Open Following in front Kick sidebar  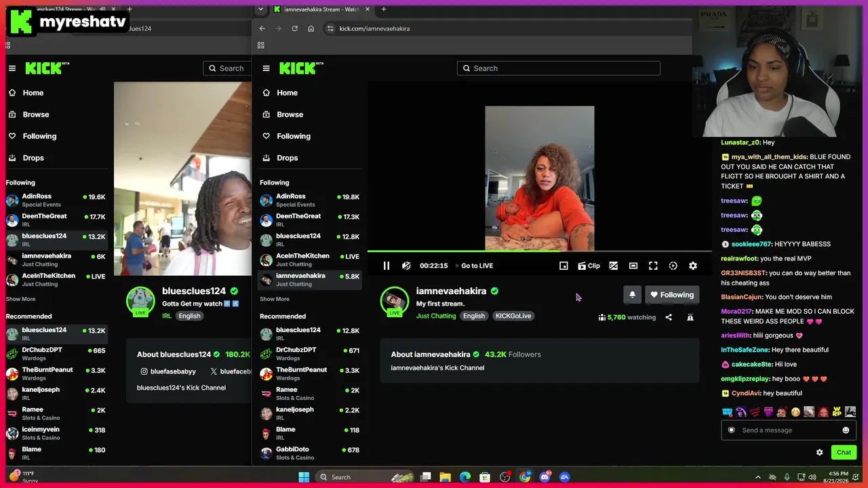point(310,136)
